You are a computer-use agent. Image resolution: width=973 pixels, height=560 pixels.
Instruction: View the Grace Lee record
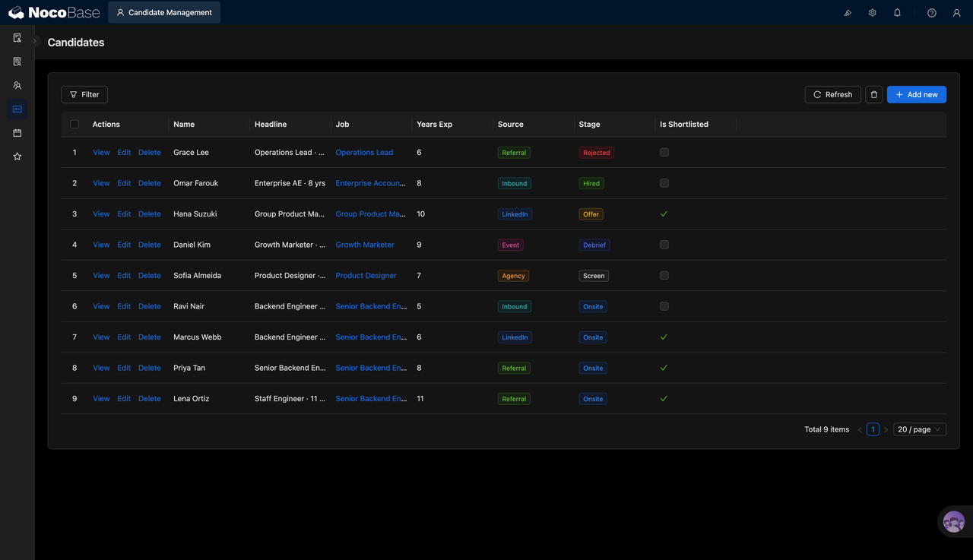pyautogui.click(x=101, y=152)
